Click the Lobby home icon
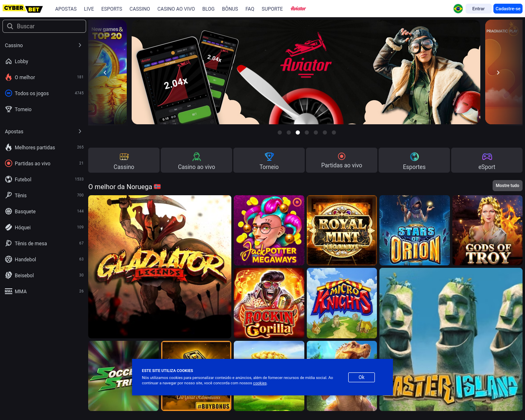This screenshot has height=420, width=525. (x=9, y=62)
